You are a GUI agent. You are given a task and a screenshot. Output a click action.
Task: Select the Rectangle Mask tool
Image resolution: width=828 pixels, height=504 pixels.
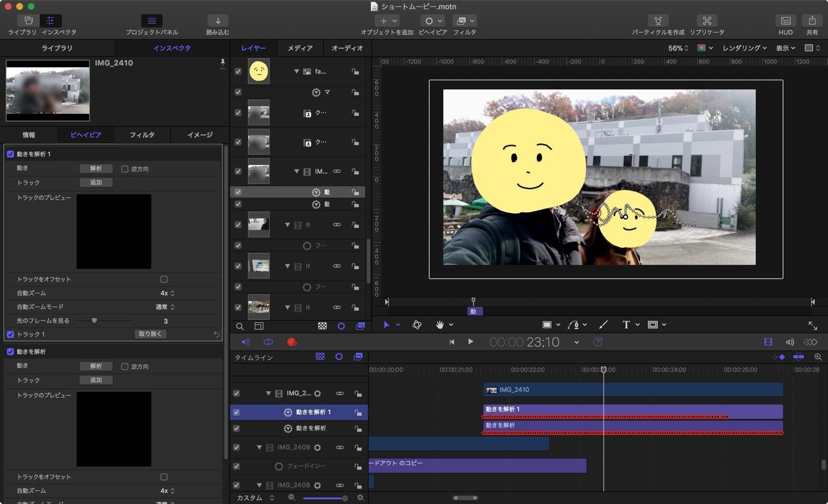click(653, 325)
